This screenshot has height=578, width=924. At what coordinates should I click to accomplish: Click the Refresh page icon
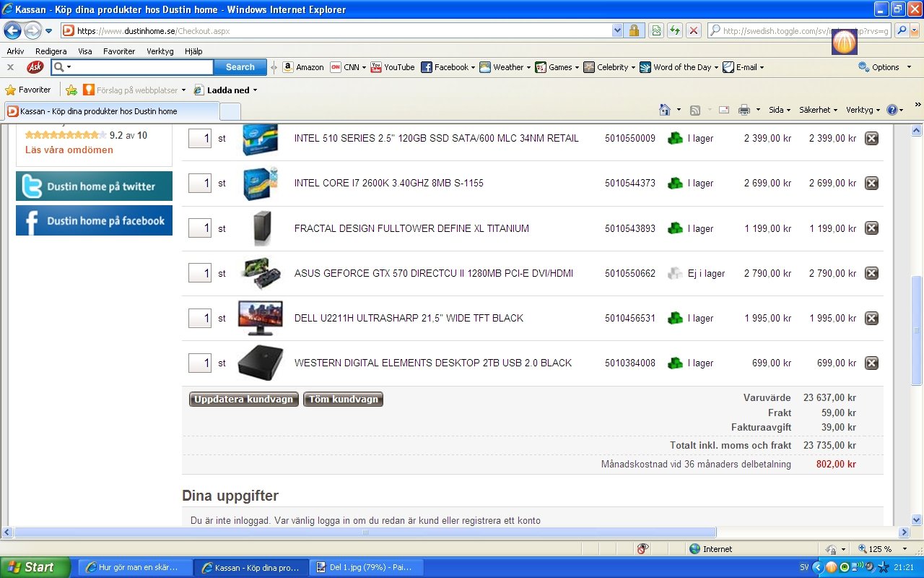[x=674, y=30]
